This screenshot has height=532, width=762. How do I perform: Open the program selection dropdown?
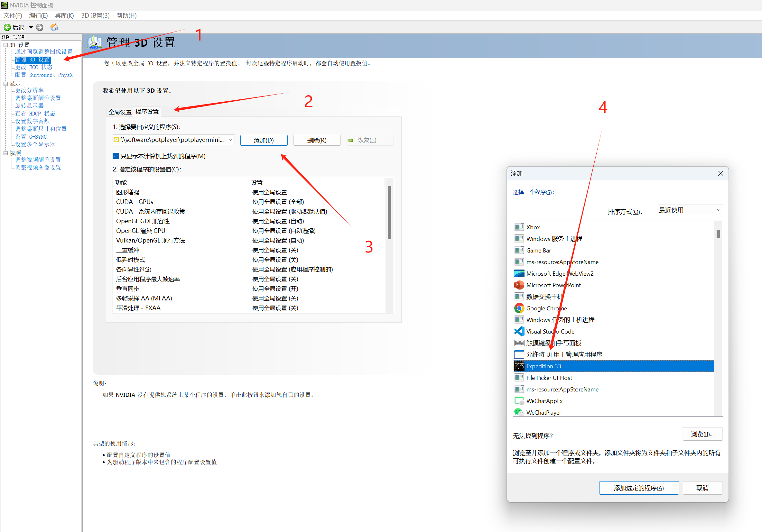click(x=230, y=140)
